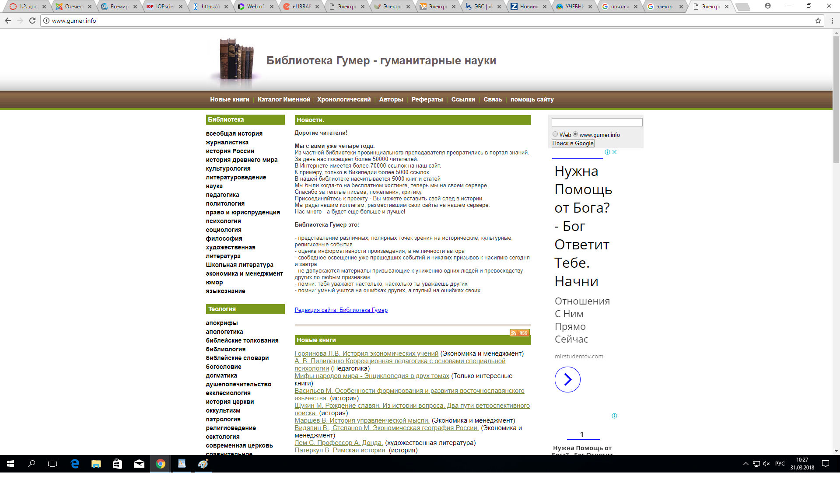Bookmark page with the star icon
Screen dimensions: 840x504
coord(818,21)
